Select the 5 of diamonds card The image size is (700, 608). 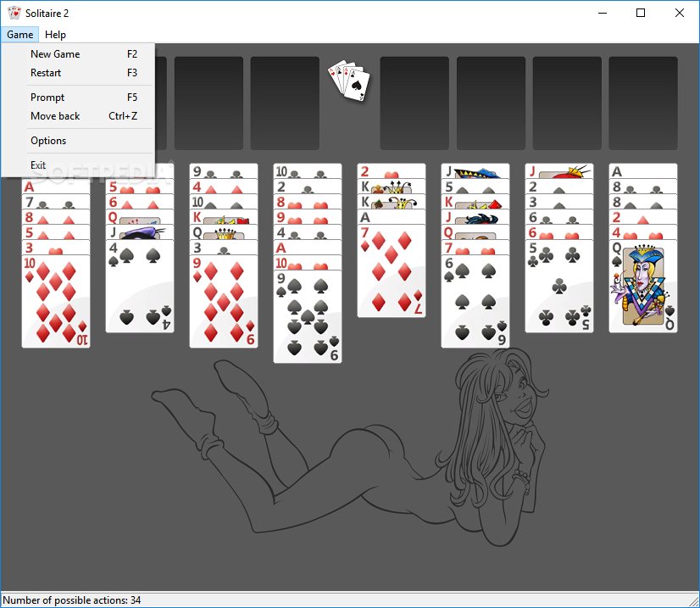point(56,232)
